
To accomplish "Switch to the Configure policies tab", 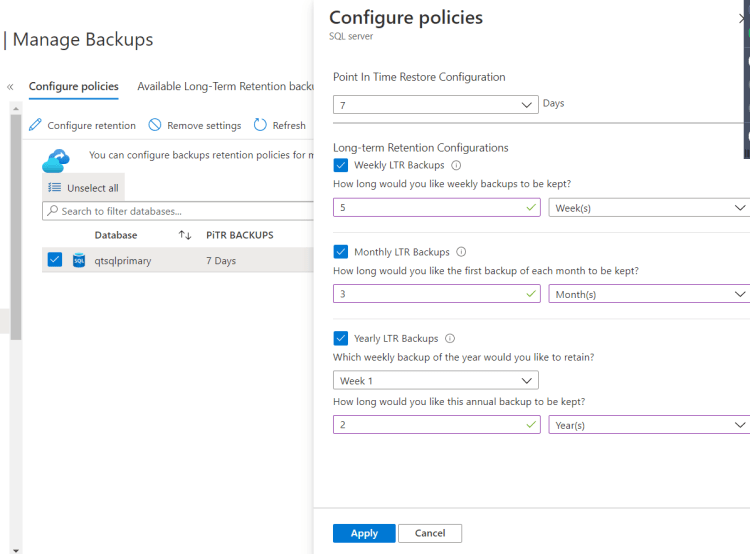I will tap(73, 87).
